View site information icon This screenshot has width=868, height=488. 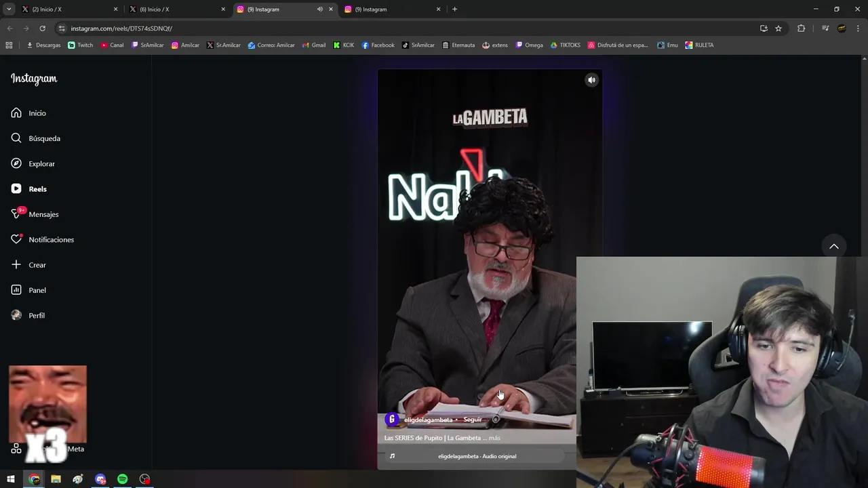coord(62,28)
